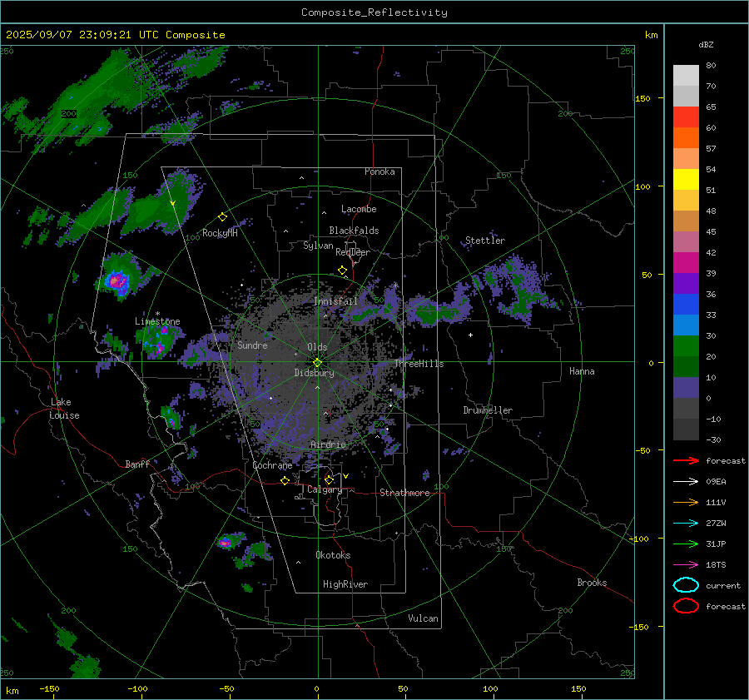749x700 pixels.
Task: Click the Composite_Reflectivity title
Action: pos(374,12)
